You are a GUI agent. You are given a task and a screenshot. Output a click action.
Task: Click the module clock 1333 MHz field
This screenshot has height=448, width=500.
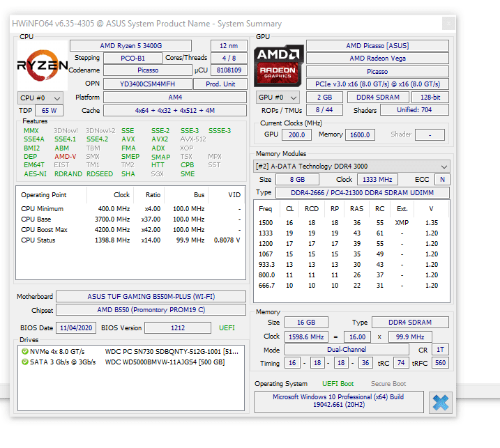click(x=377, y=179)
